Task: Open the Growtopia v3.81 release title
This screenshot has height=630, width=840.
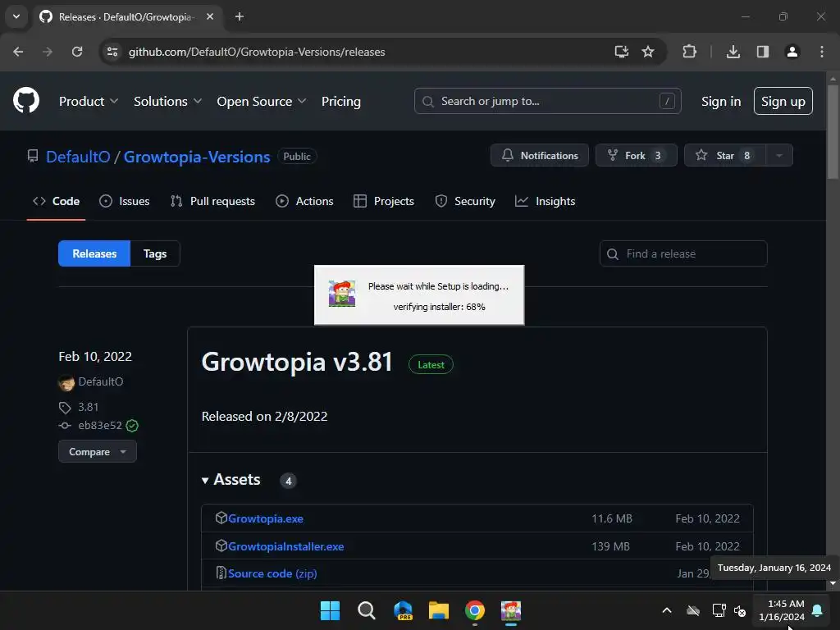Action: click(297, 362)
